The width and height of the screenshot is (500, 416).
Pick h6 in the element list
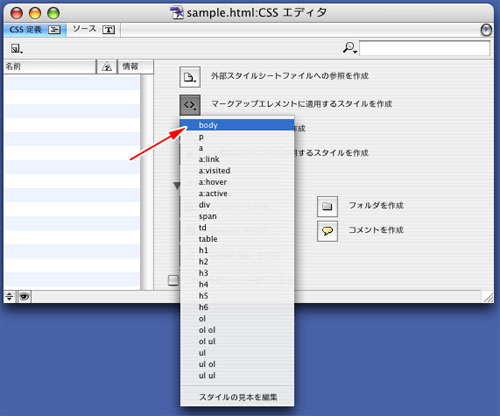point(237,307)
